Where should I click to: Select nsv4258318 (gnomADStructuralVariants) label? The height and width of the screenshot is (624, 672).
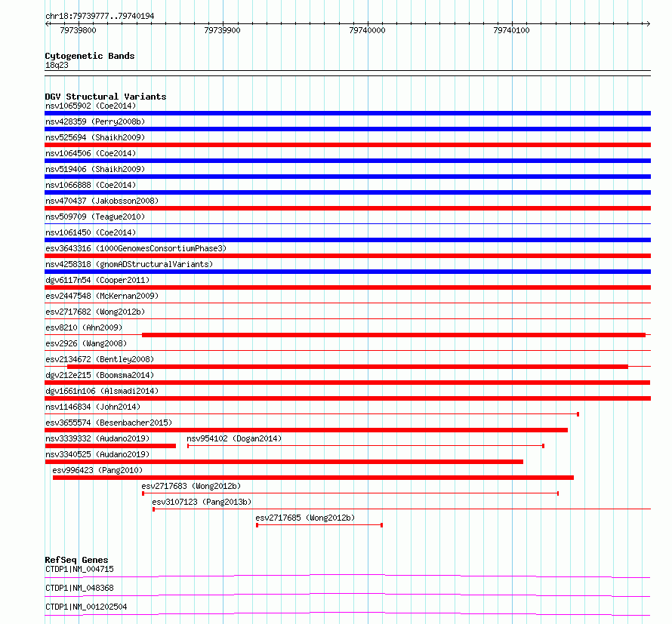point(129,264)
